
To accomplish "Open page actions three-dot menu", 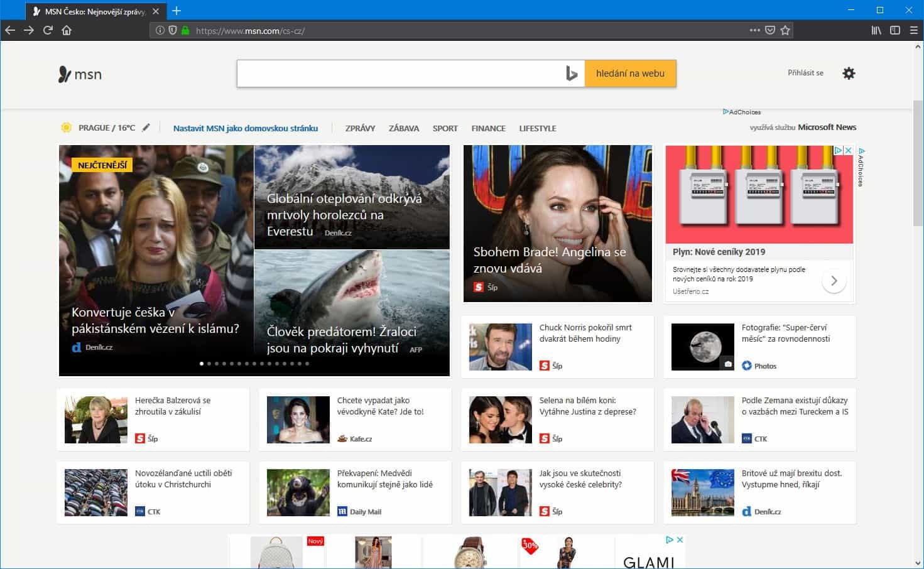I will [754, 30].
